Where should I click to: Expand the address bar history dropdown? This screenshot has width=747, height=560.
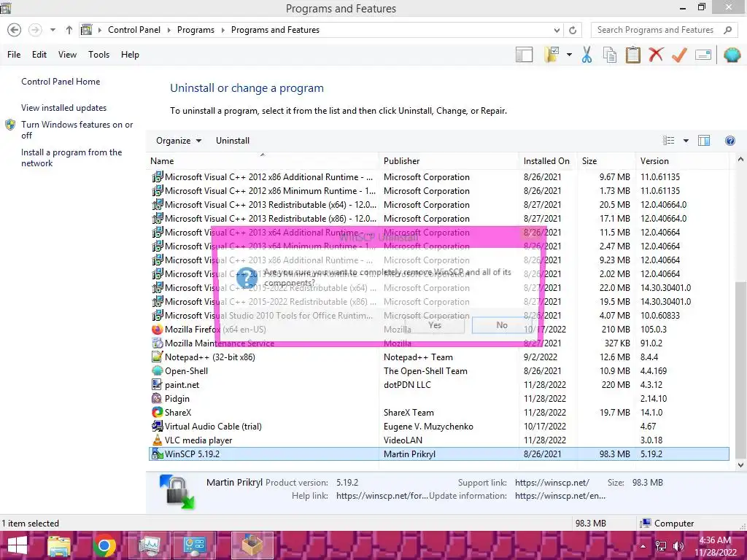point(557,30)
